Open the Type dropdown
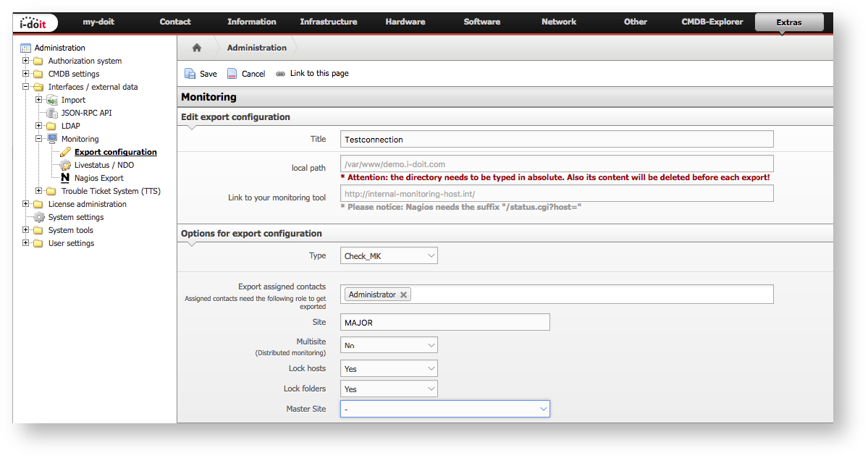The height and width of the screenshot is (458, 868). 389,255
